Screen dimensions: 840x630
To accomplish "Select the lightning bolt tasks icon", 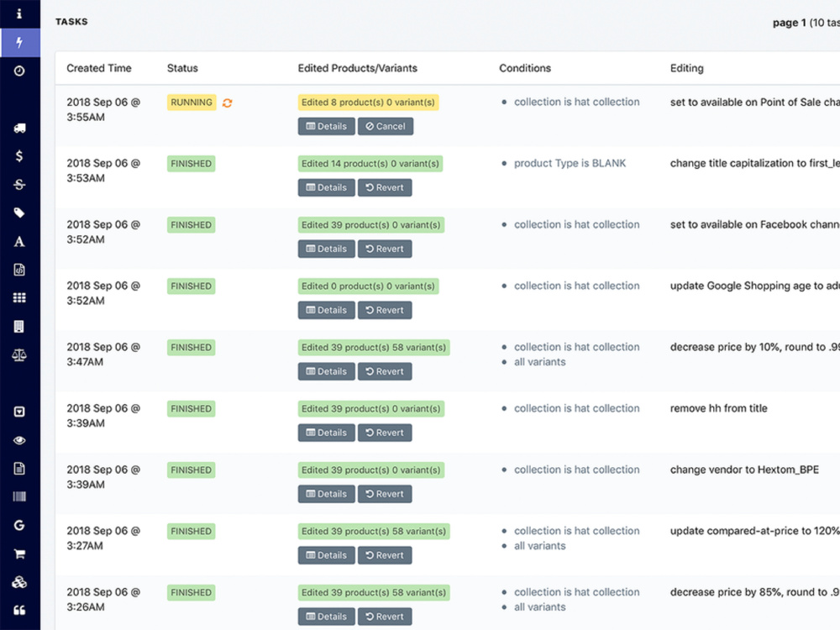I will [x=19, y=42].
